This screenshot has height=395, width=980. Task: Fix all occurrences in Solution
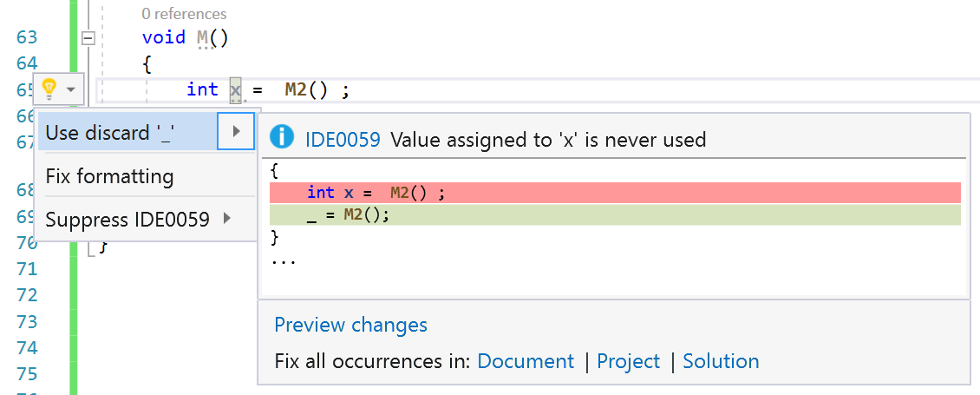point(721,361)
